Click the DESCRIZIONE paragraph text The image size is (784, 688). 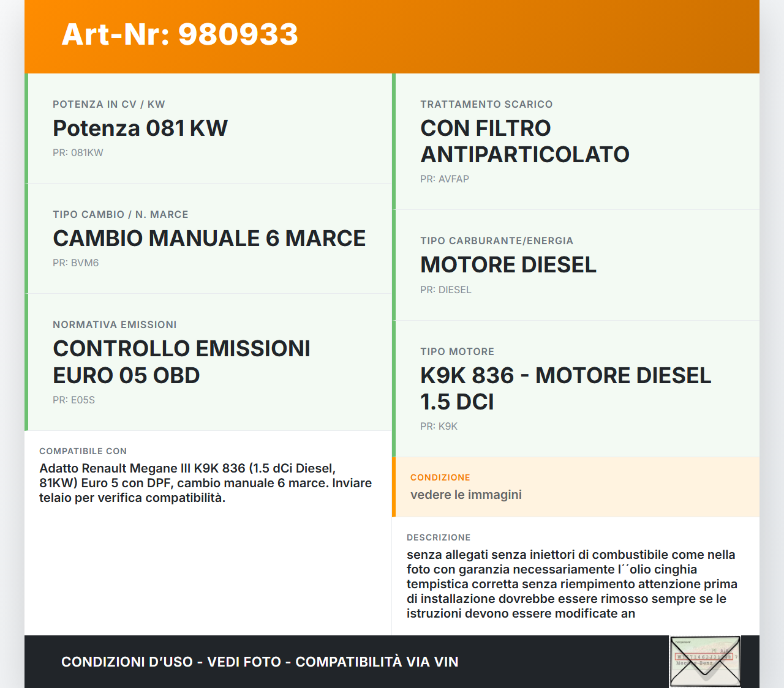point(571,584)
